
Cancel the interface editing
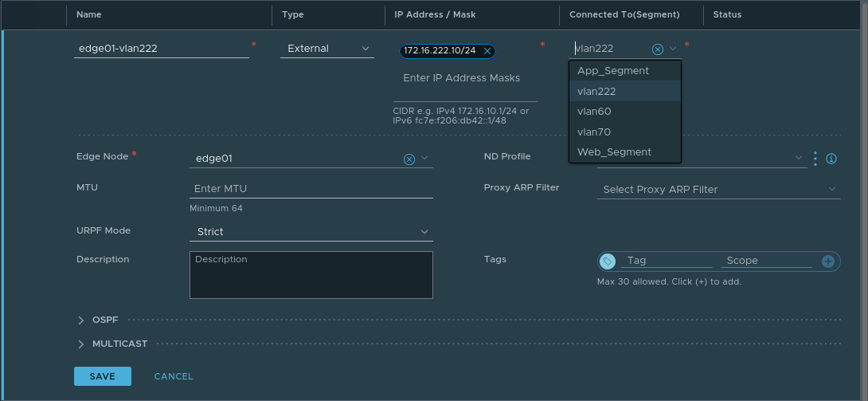tap(174, 376)
